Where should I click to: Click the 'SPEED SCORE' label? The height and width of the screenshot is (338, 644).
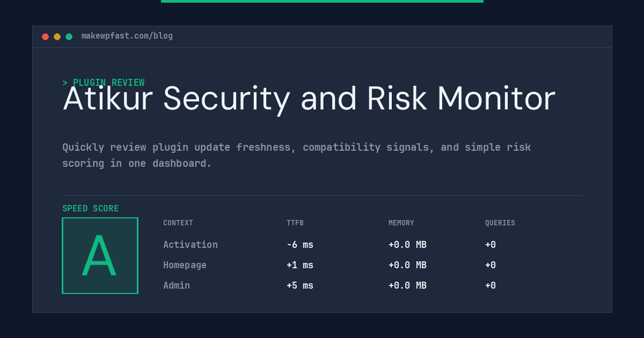click(91, 209)
